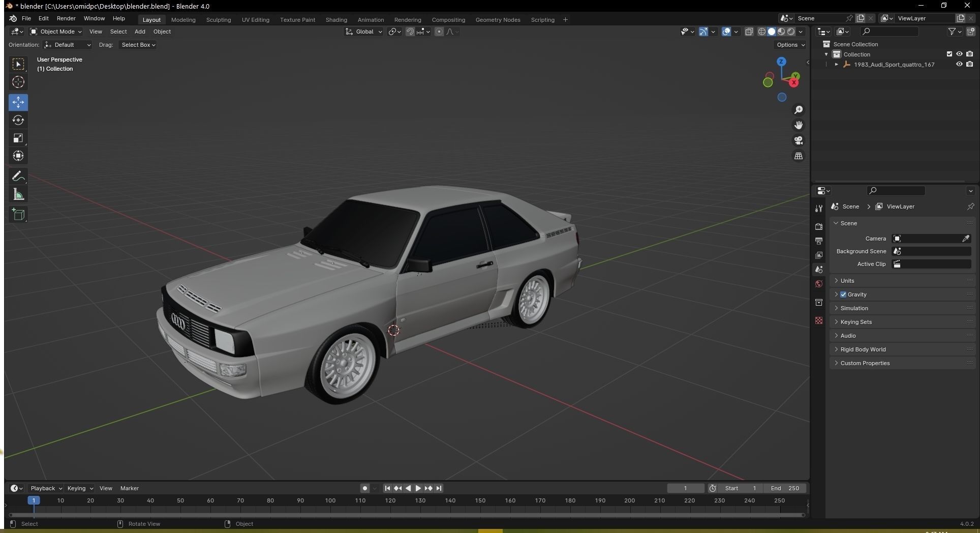980x533 pixels.
Task: Open the Texture properties tab
Action: 819,320
